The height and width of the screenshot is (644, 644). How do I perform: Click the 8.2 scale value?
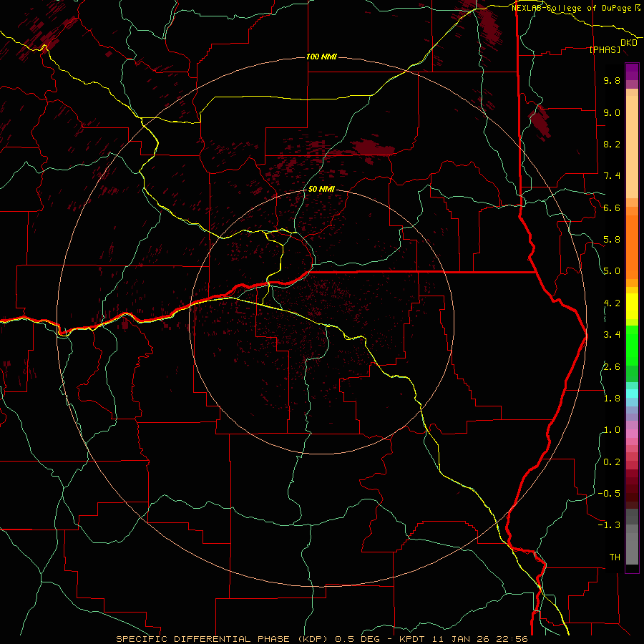pyautogui.click(x=612, y=144)
